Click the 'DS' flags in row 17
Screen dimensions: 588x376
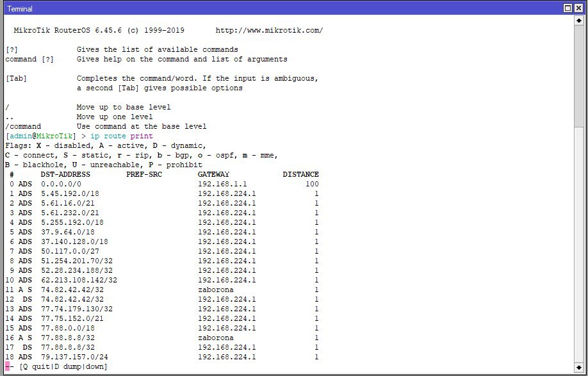28,347
